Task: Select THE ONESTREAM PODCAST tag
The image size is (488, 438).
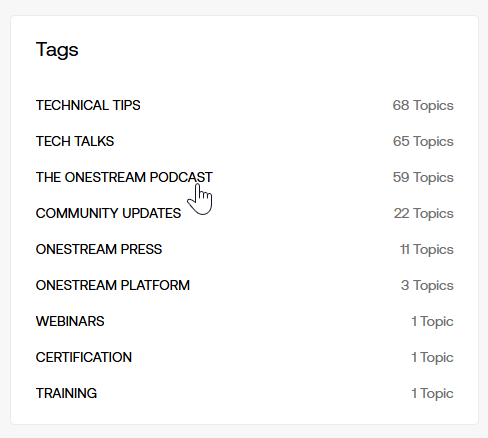Action: coord(124,177)
